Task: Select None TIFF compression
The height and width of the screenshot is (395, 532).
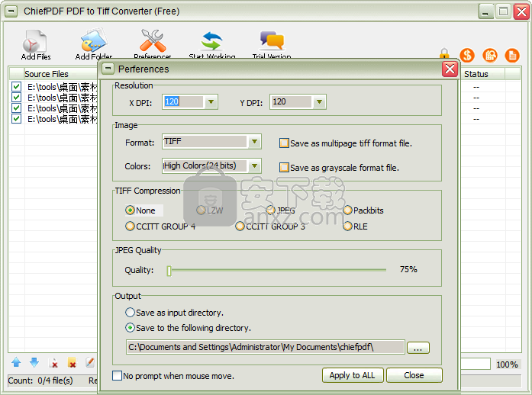Action: tap(130, 210)
